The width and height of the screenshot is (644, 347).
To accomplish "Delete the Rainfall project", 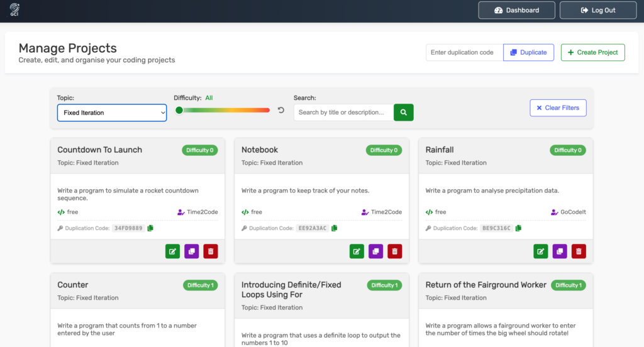I will [579, 251].
